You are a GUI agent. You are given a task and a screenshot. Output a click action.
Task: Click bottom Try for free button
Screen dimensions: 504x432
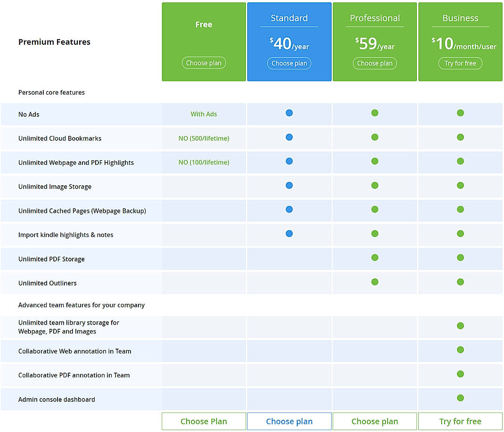[x=460, y=421]
